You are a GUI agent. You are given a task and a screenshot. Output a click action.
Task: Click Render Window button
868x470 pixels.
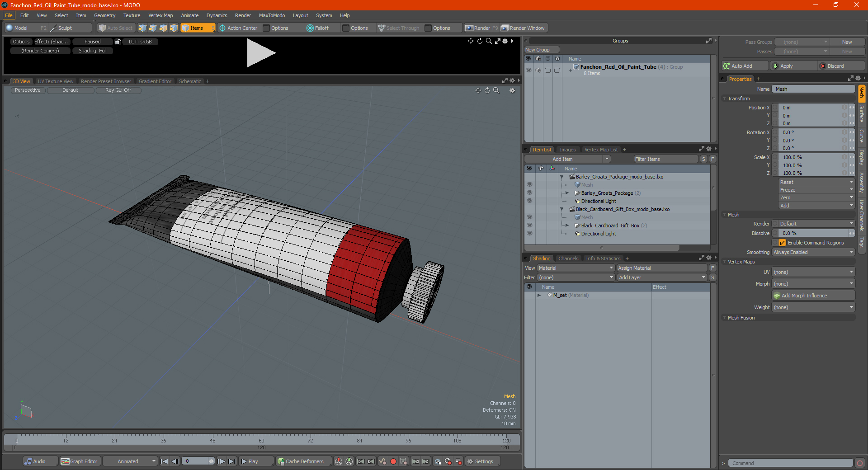(x=524, y=28)
